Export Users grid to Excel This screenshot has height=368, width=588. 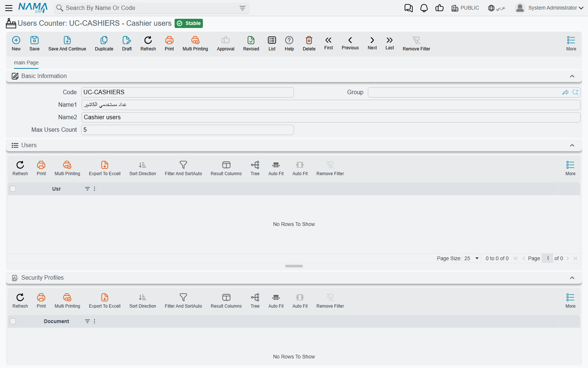tap(105, 169)
